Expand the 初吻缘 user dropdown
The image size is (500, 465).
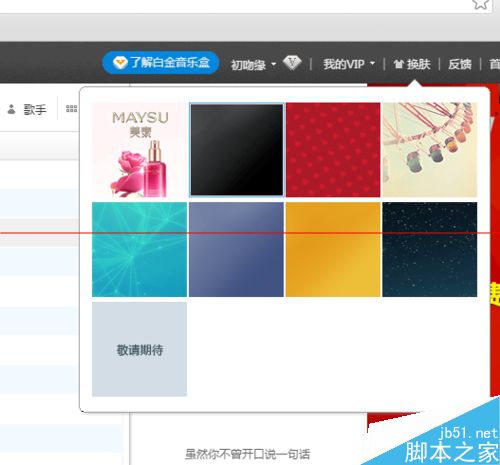[x=253, y=64]
